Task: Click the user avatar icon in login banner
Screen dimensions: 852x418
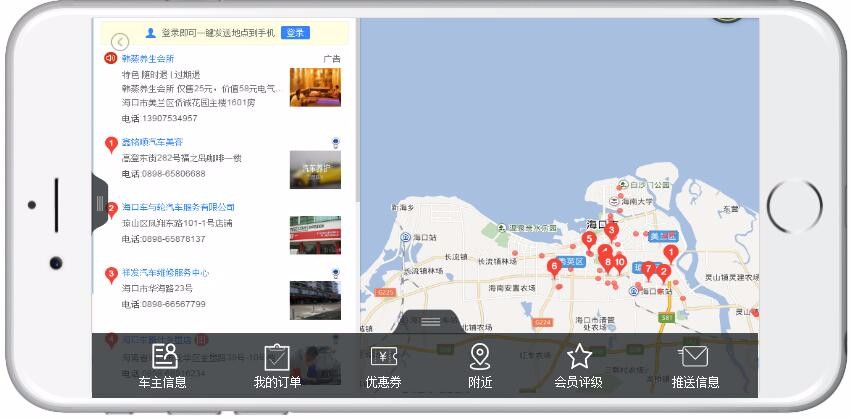Action: pos(151,33)
